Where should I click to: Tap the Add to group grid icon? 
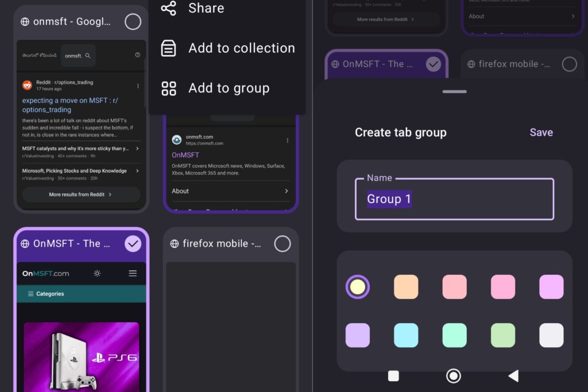click(168, 88)
